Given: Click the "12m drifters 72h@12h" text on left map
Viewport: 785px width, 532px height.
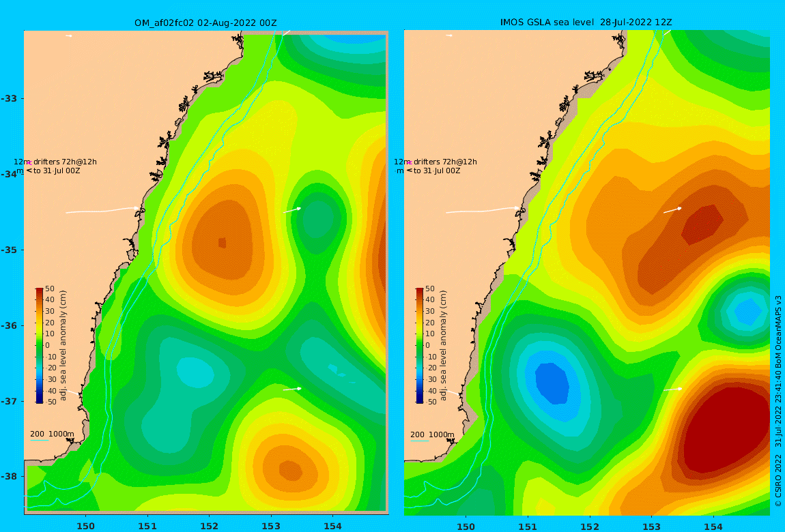Looking at the screenshot, I should 55,162.
